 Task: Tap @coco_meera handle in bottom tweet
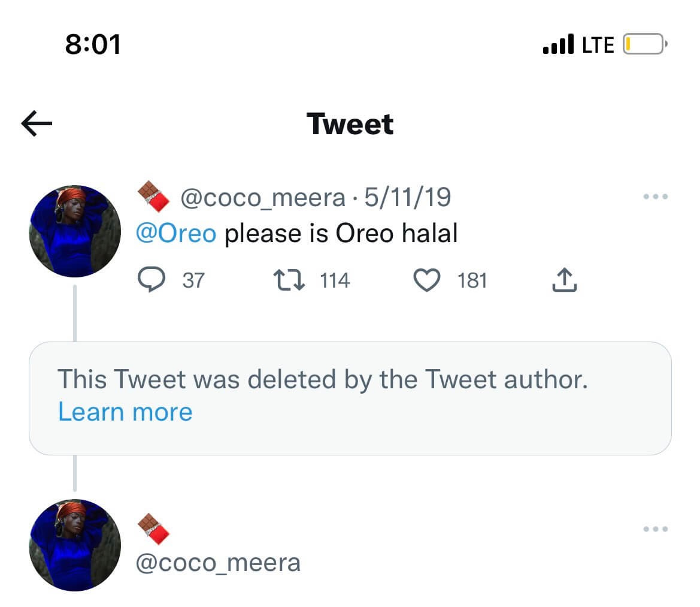coord(219,563)
